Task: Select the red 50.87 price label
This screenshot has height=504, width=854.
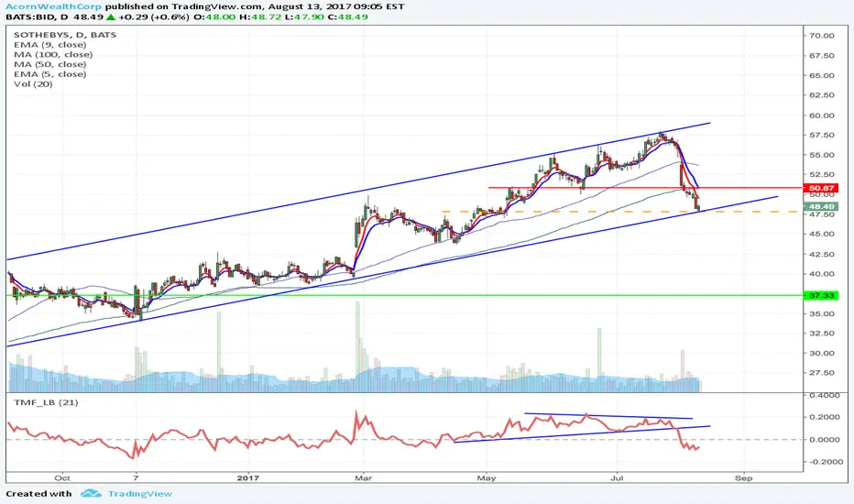Action: pyautogui.click(x=821, y=188)
